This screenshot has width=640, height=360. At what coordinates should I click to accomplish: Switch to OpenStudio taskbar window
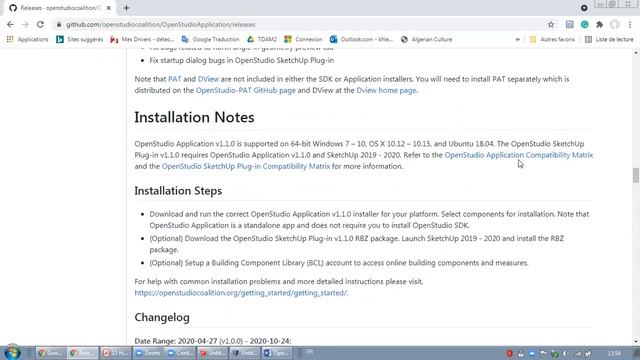tap(277, 353)
